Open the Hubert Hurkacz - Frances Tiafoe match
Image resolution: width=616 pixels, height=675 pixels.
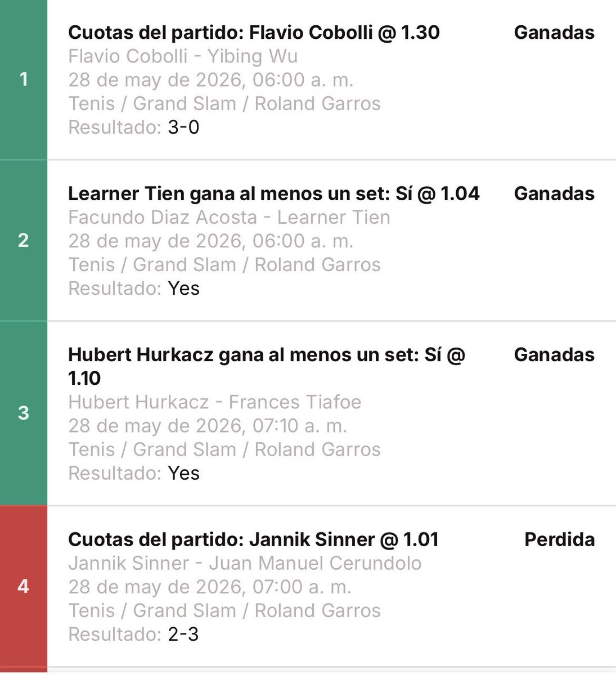[215, 402]
